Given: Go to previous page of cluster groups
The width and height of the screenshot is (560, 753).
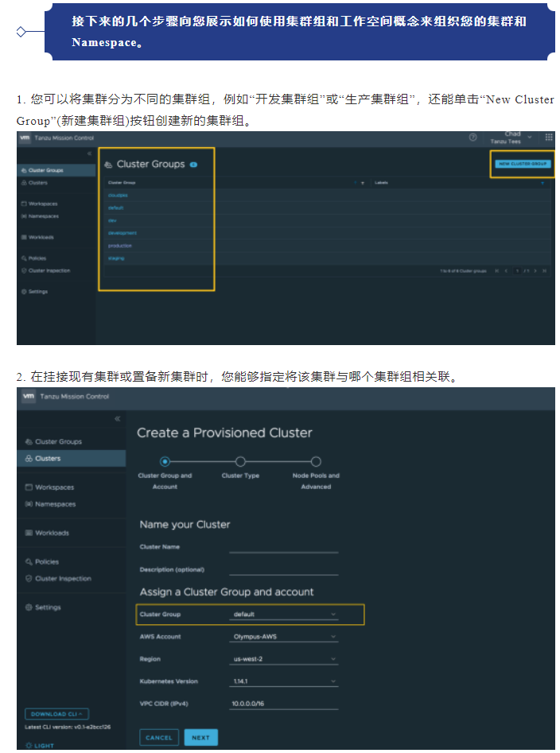Looking at the screenshot, I should [506, 271].
